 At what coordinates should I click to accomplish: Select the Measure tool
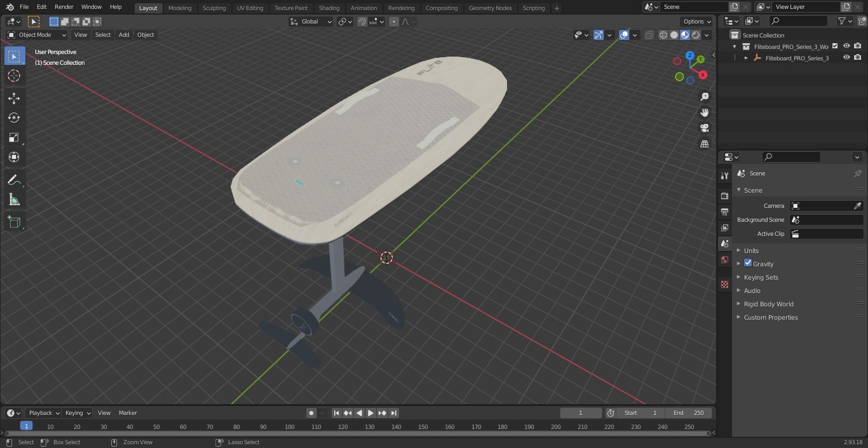pos(14,200)
